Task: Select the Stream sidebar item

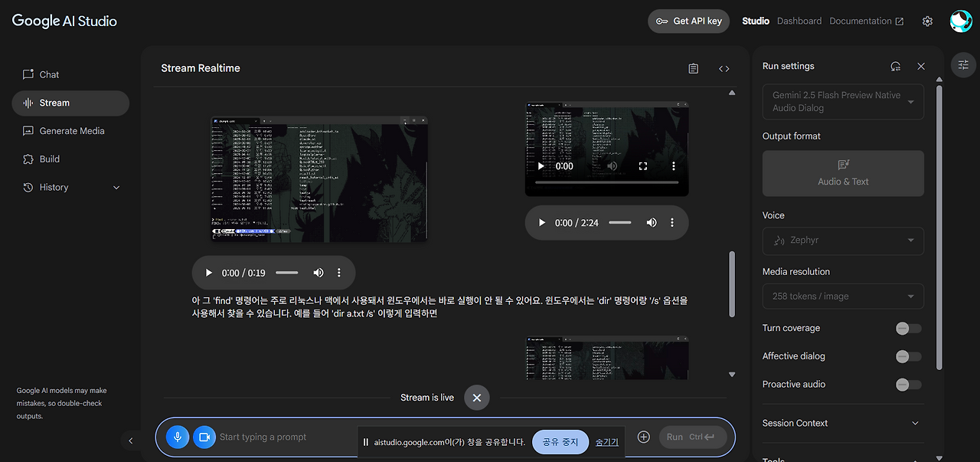Action: [70, 103]
